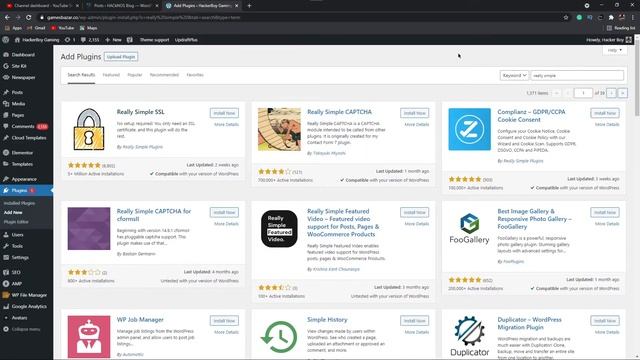This screenshot has height=360, width=640.
Task: Click the Simple History clock thumbnail
Action: 279,337
